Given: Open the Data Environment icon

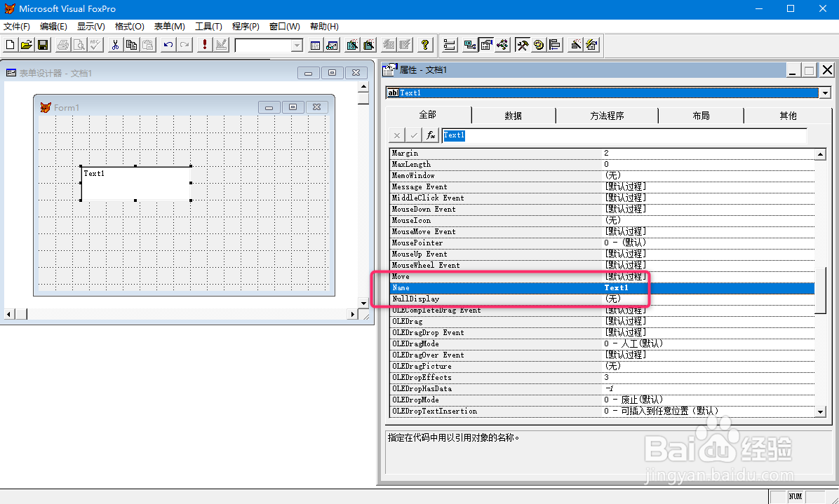Looking at the screenshot, I should click(x=470, y=46).
